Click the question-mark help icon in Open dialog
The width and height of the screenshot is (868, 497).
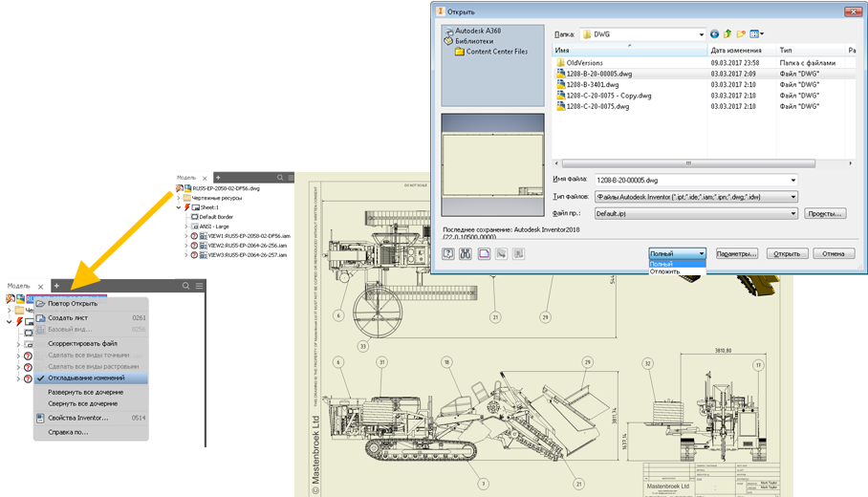pyautogui.click(x=448, y=253)
